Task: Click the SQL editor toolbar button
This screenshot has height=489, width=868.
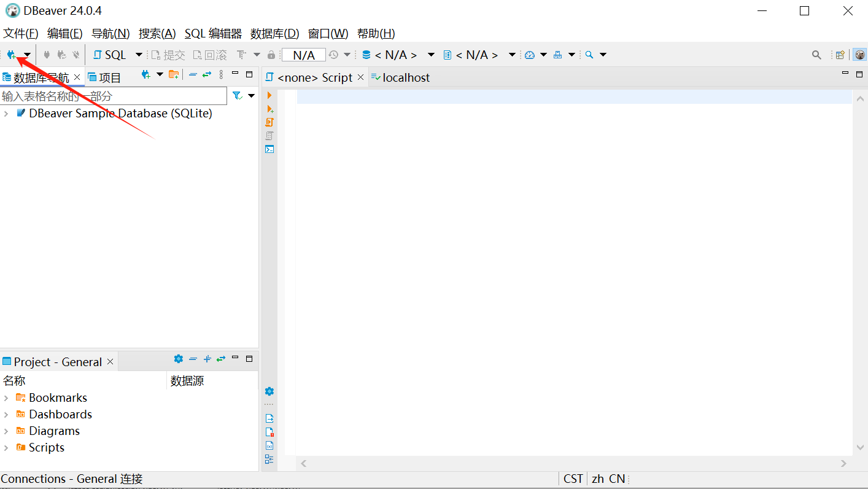Action: coord(110,55)
